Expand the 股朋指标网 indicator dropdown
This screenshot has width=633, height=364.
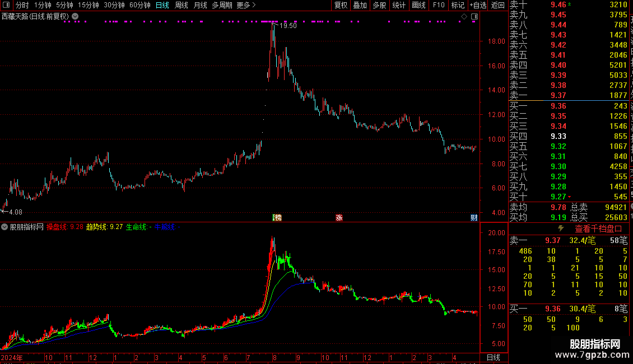4,227
